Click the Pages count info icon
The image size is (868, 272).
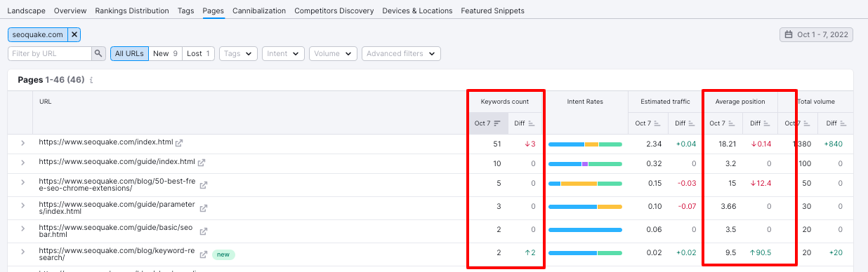pos(91,80)
